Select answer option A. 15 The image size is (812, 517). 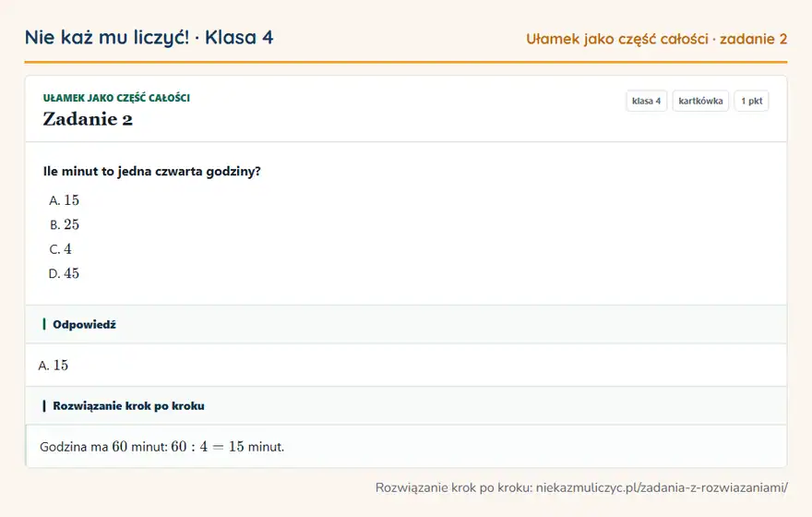pos(65,200)
